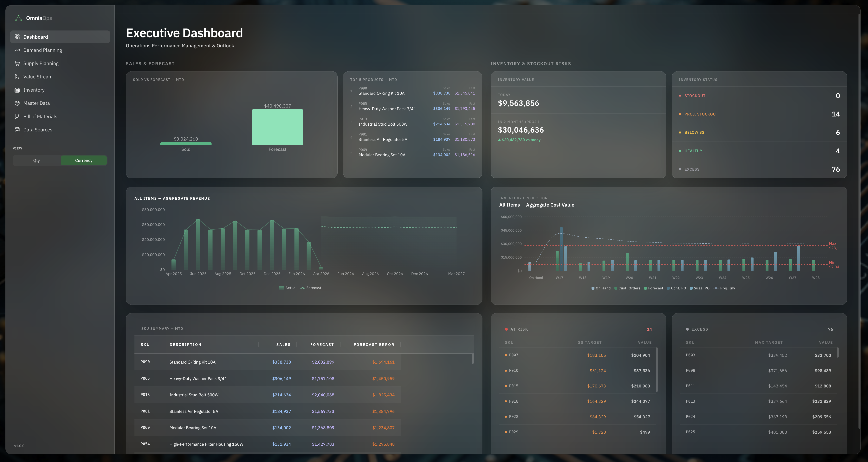Open the Data Sources database icon
This screenshot has height=462, width=868.
[x=17, y=129]
